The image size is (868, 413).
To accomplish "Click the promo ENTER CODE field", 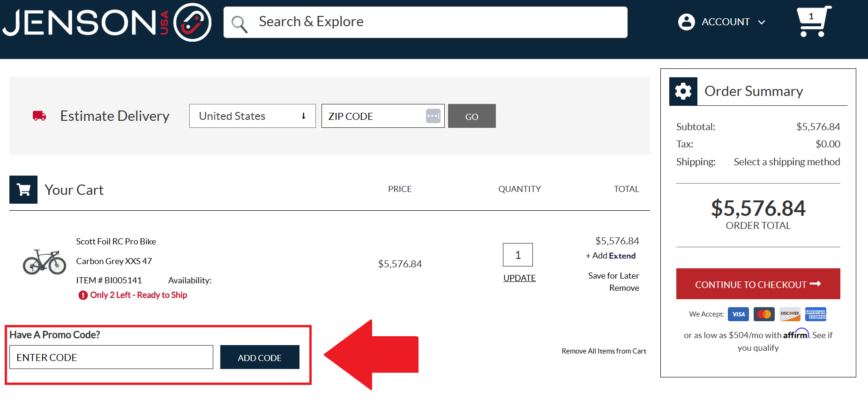I will pyautogui.click(x=111, y=357).
